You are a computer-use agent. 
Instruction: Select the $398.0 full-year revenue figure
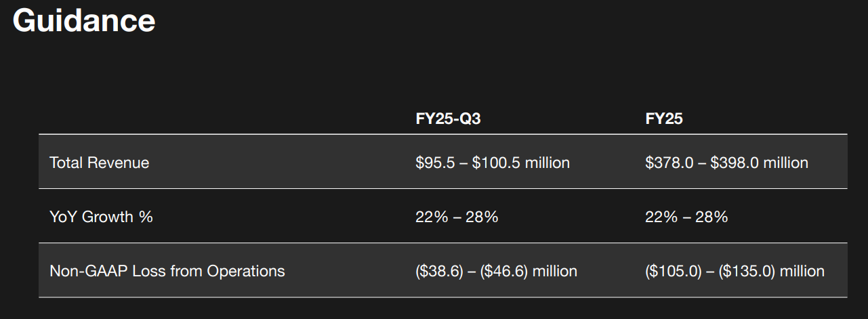[x=735, y=163]
